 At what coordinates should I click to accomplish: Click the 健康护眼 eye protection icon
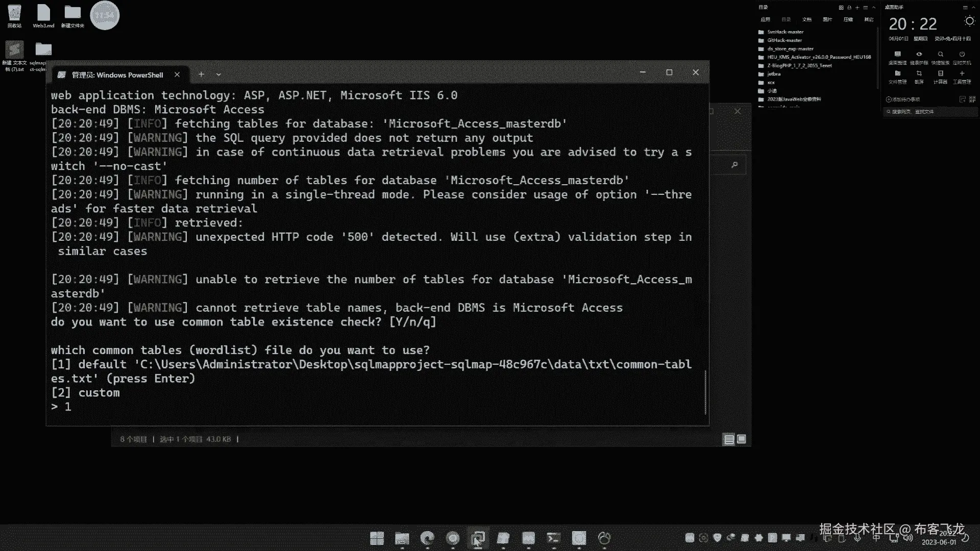919,54
